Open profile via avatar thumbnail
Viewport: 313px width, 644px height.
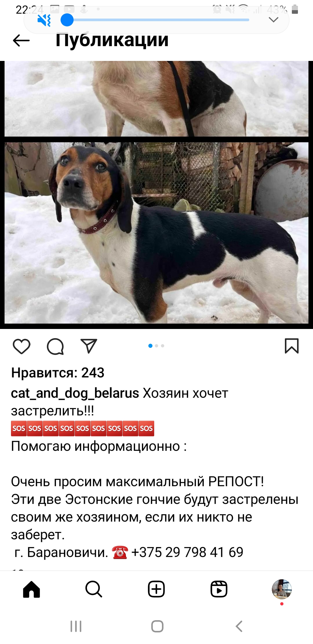point(282,589)
